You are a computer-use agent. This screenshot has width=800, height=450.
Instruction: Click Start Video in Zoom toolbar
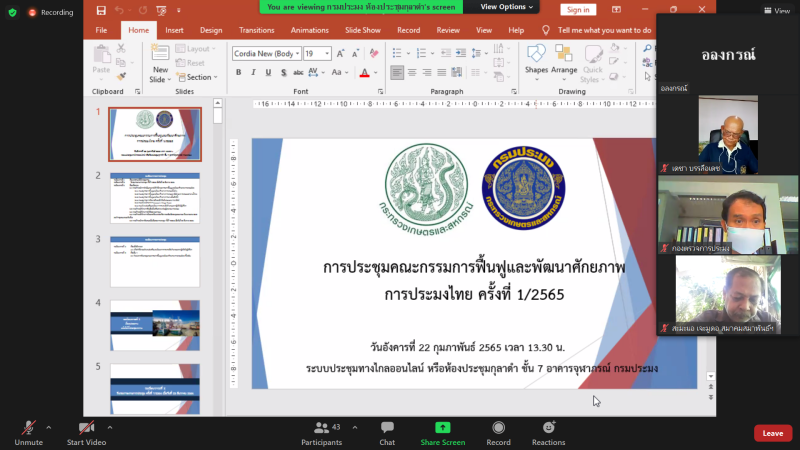pos(86,433)
